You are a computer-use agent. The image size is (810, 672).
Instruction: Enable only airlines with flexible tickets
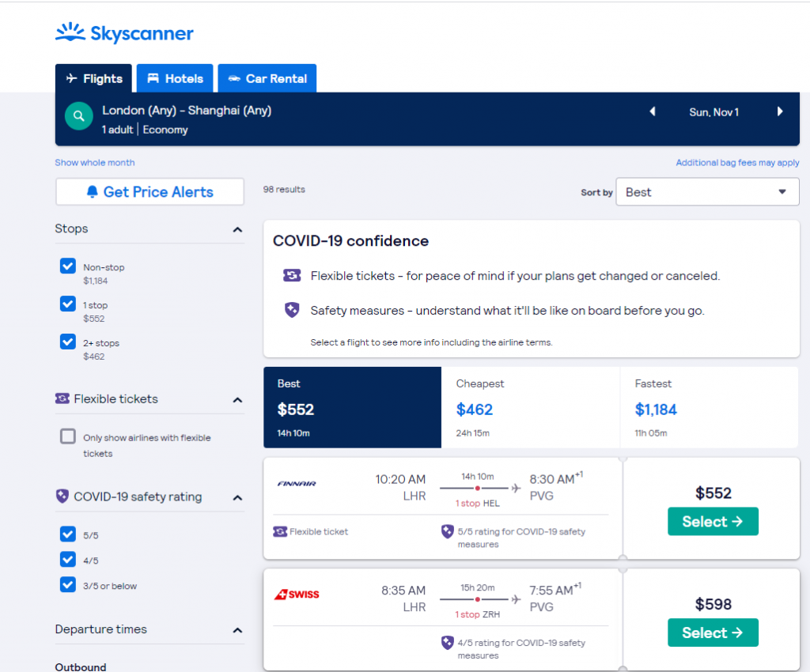[68, 436]
